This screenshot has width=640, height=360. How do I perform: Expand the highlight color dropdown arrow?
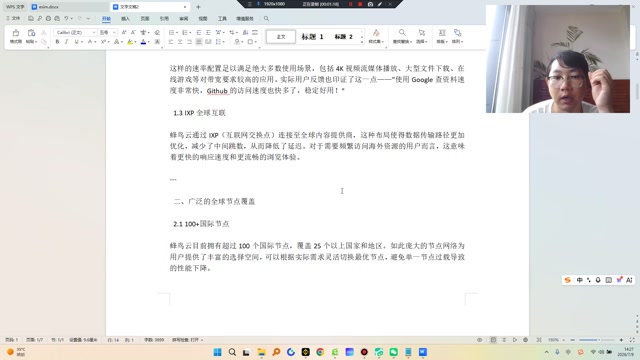[135, 42]
